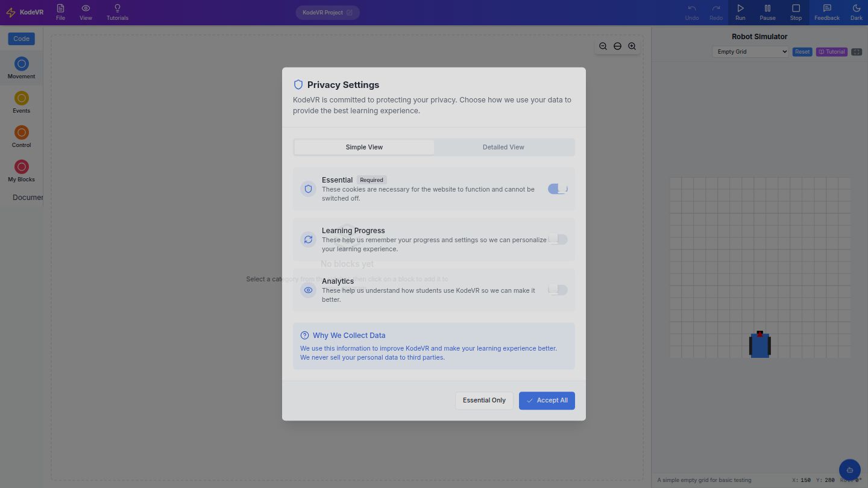Screen dimensions: 868x488
Task: Toggle the Essential cookies switch
Action: pos(558,189)
